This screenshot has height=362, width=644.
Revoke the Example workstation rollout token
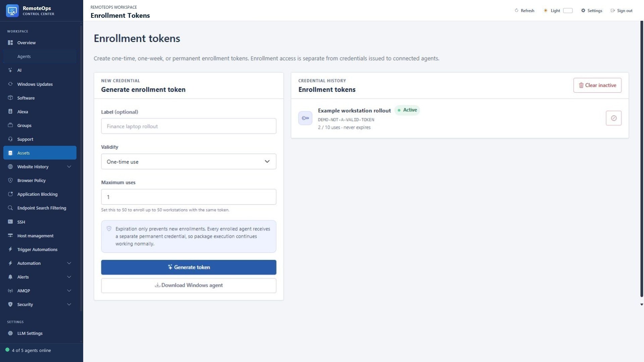pos(613,118)
